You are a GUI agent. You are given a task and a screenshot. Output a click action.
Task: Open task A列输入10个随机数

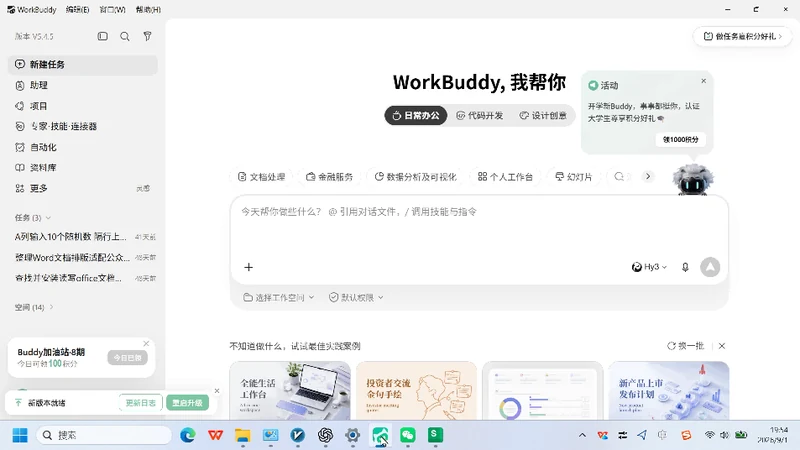pos(83,237)
